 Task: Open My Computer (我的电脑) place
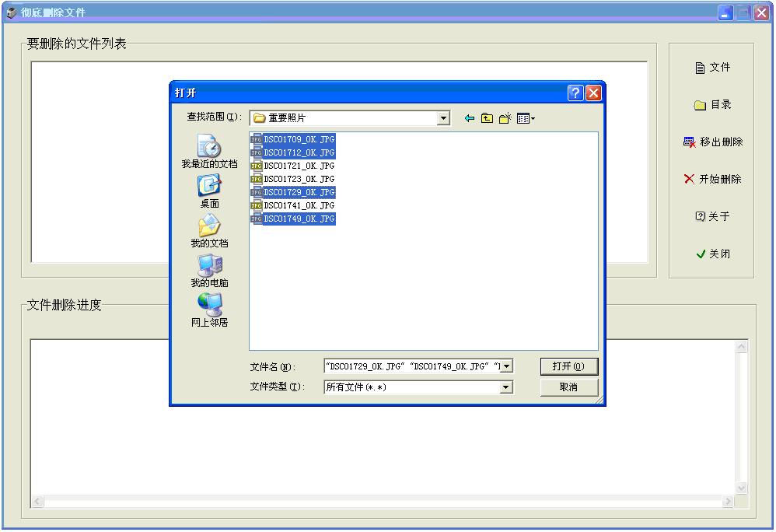[x=209, y=270]
